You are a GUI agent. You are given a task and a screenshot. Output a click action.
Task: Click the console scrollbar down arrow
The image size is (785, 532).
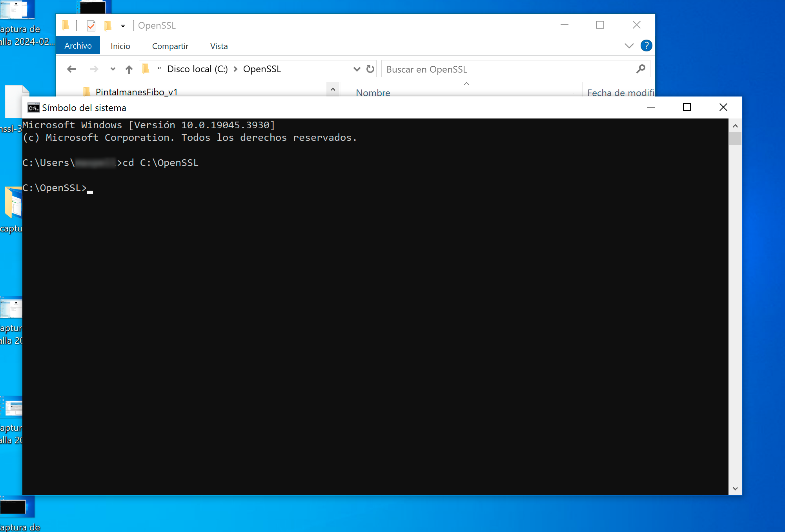(735, 488)
